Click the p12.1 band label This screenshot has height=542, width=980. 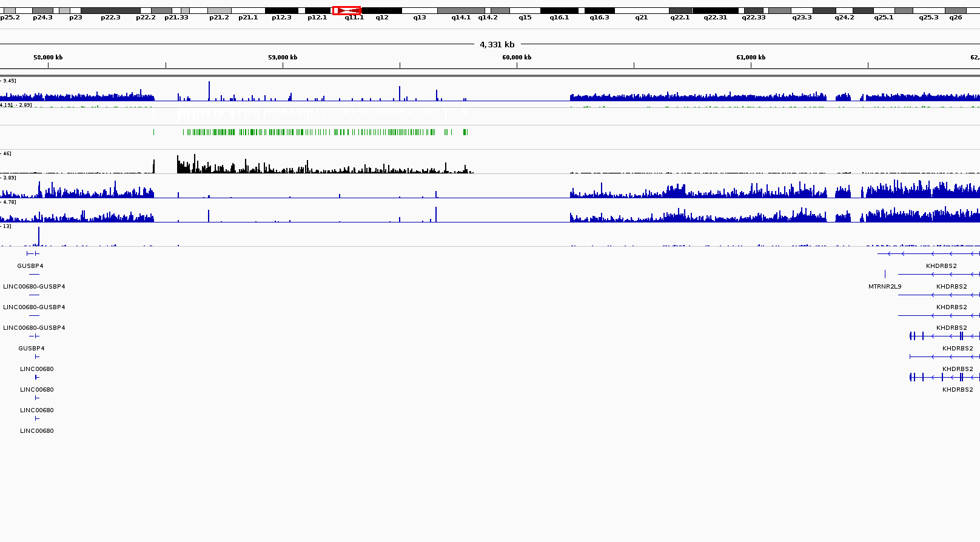[x=317, y=18]
